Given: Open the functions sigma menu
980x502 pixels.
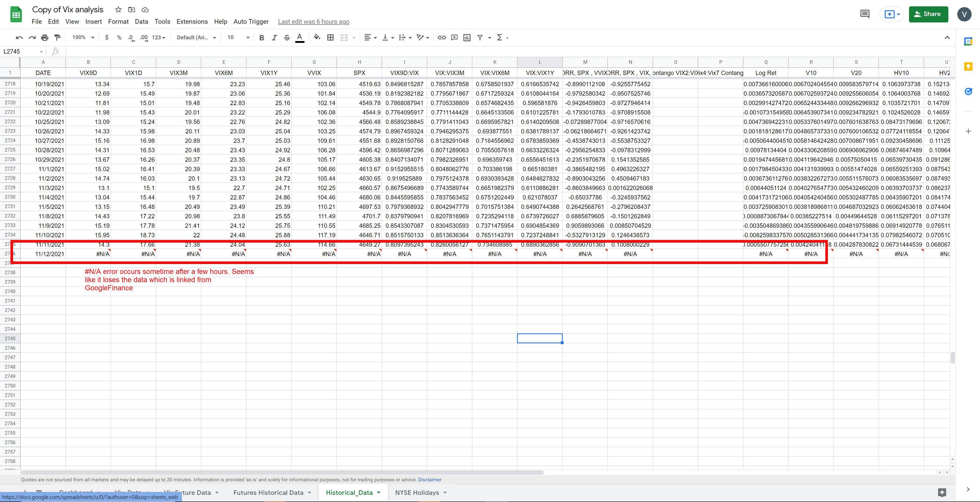Looking at the screenshot, I should pos(503,37).
